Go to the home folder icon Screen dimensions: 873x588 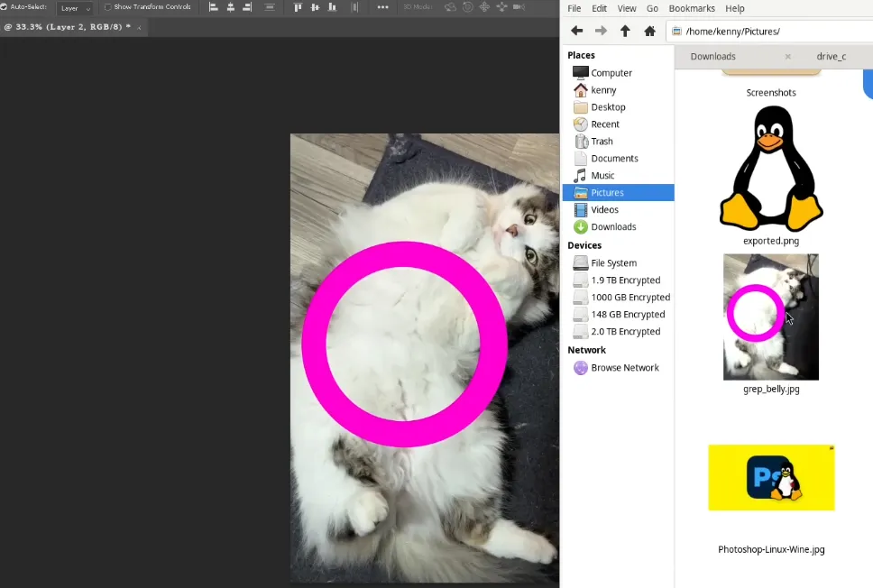tap(649, 32)
